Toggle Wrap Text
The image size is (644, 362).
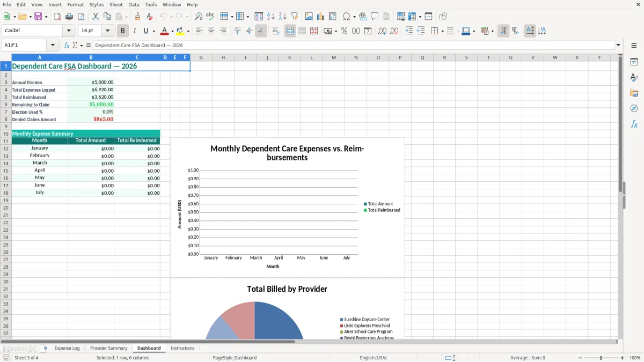276,31
